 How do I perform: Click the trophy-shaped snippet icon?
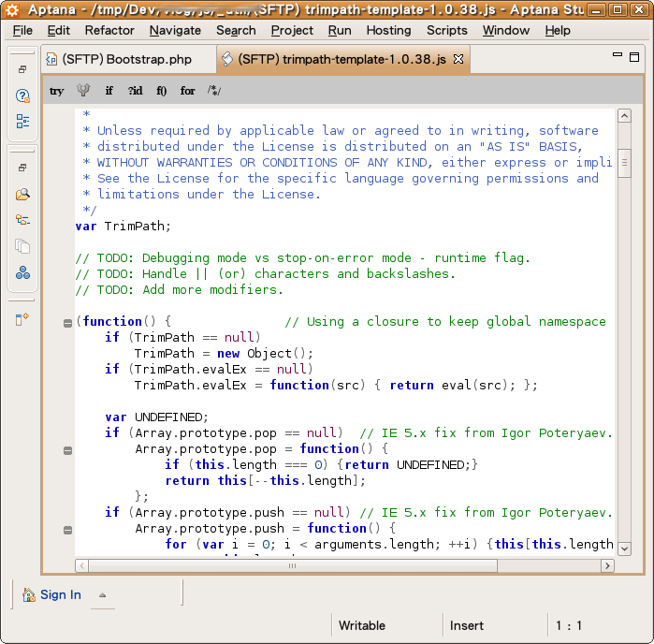click(x=83, y=90)
